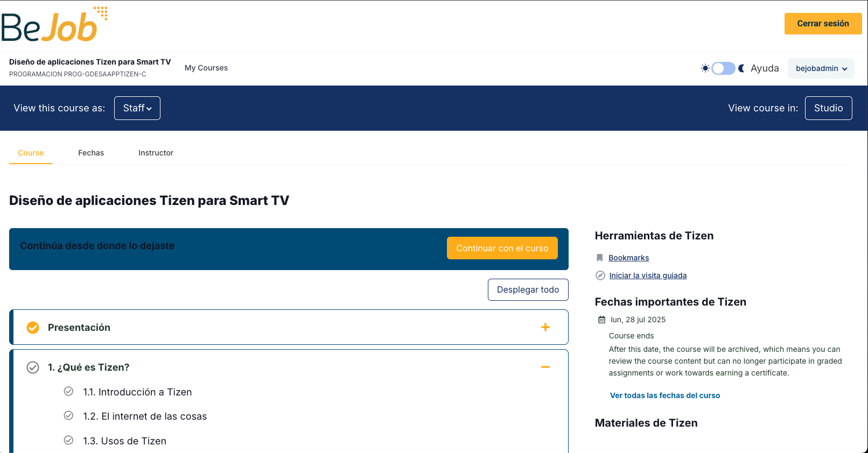The height and width of the screenshot is (453, 868).
Task: Switch to the Course tab
Action: [x=31, y=153]
